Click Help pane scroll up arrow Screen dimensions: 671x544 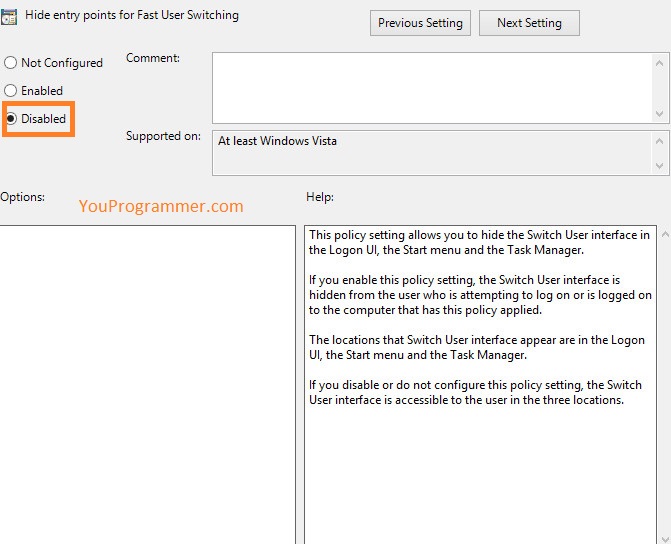[x=665, y=234]
